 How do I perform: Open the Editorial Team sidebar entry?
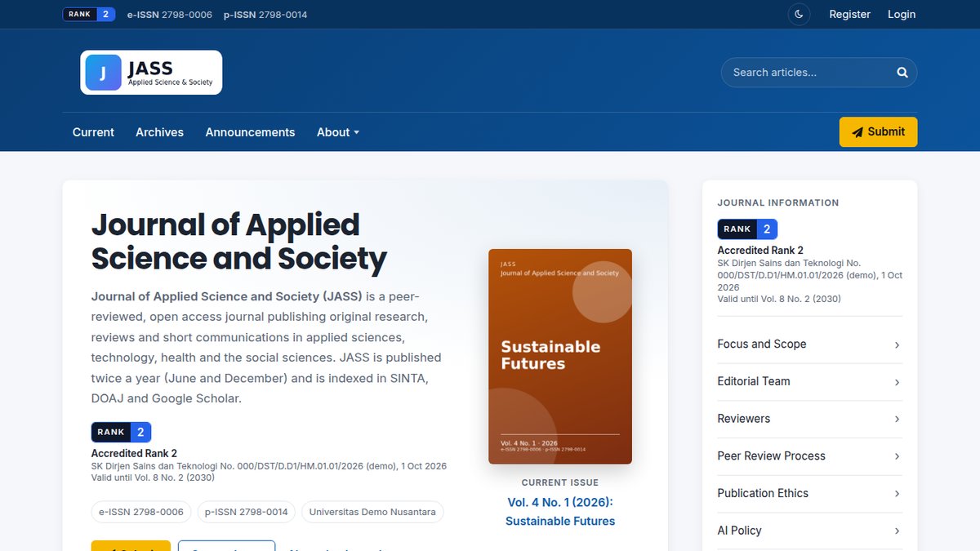pos(809,382)
